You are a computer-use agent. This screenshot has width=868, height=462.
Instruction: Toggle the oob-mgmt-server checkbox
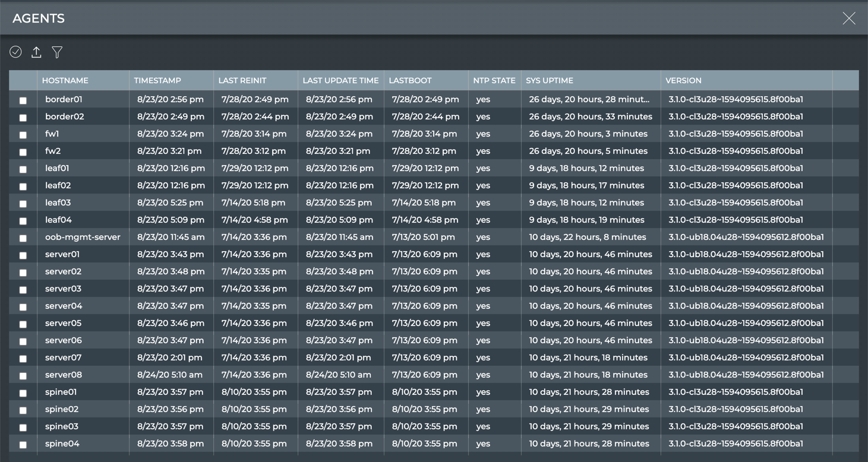(23, 238)
